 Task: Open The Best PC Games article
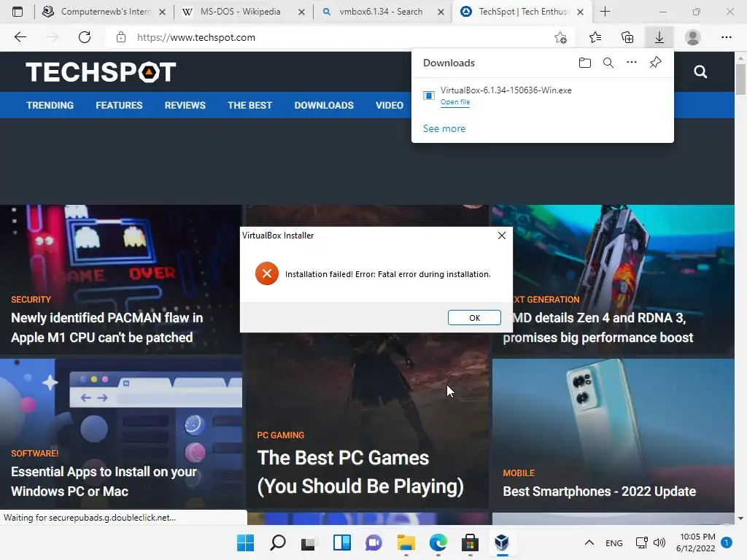360,472
